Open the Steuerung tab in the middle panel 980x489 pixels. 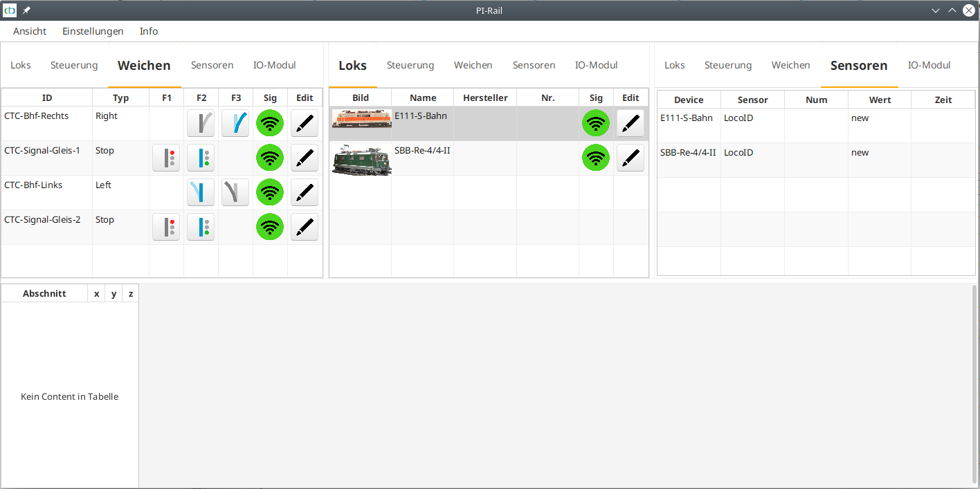410,65
